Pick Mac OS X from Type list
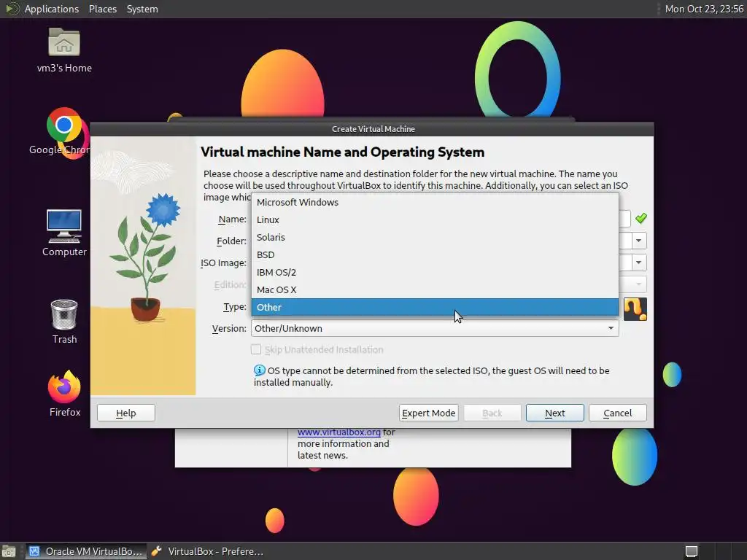747x560 pixels. tap(435, 289)
